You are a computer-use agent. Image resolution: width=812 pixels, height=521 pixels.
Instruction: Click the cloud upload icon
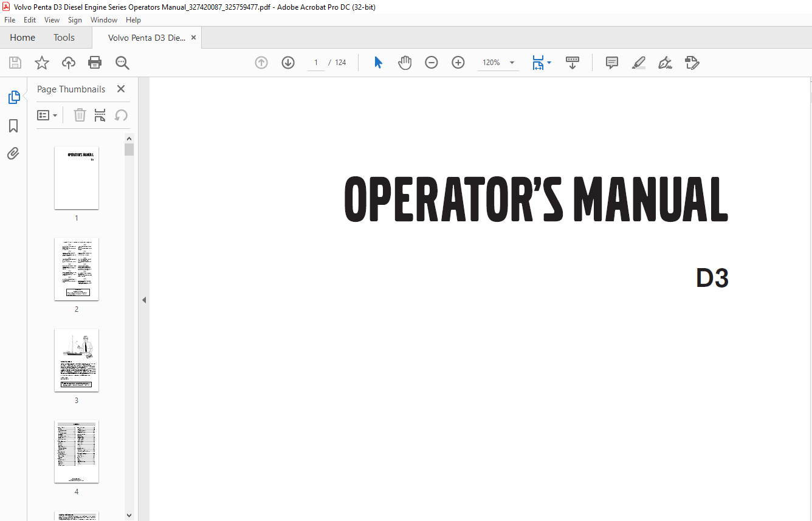click(x=69, y=63)
